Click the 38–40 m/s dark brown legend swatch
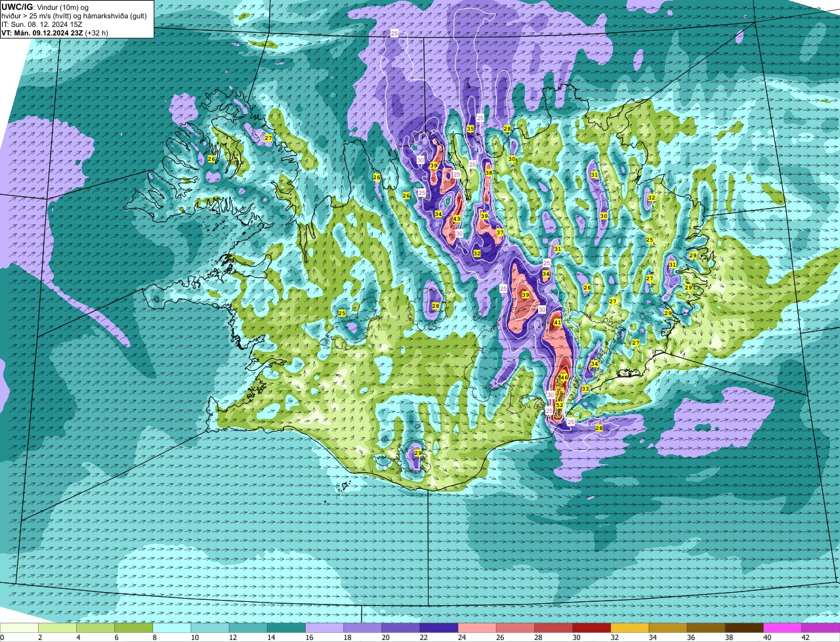Image resolution: width=840 pixels, height=642 pixels. 745,628
